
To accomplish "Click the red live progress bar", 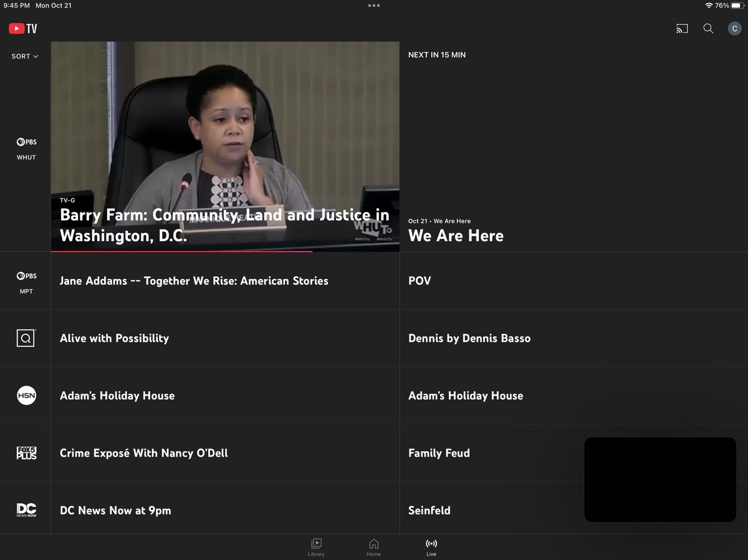I will click(181, 252).
